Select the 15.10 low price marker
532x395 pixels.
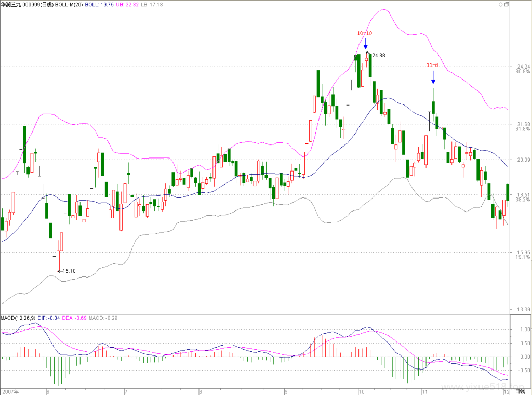click(x=69, y=271)
